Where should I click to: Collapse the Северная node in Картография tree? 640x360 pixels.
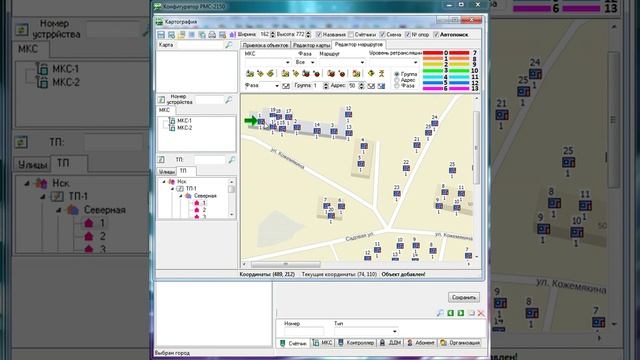tap(180, 196)
